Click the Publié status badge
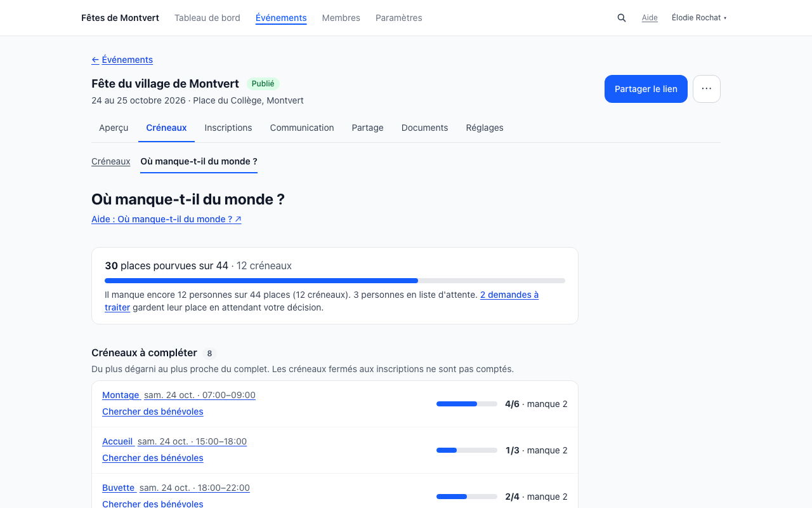The image size is (812, 508). coord(263,84)
